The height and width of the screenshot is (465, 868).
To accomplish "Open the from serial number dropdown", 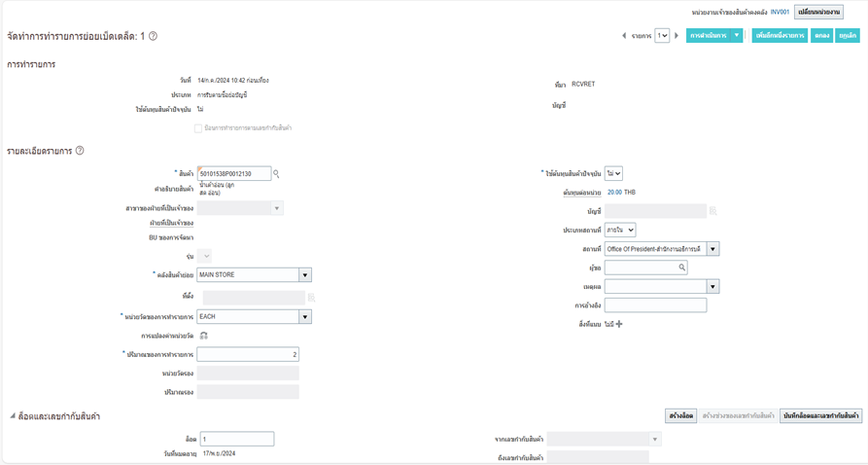I will (x=655, y=439).
